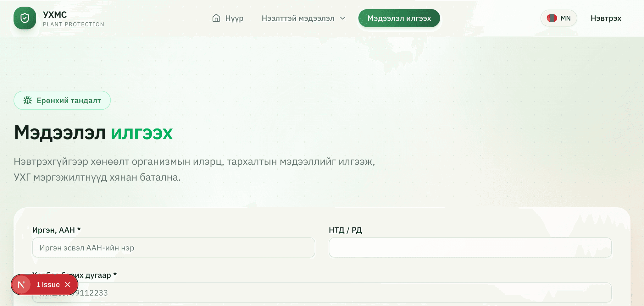Click the home icon beside Нүүр
This screenshot has width=644, height=306.
point(216,18)
